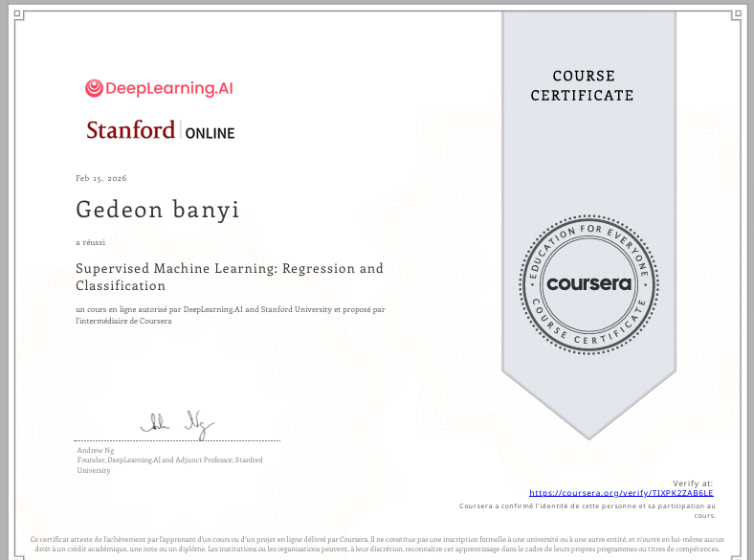The width and height of the screenshot is (754, 560).
Task: Open the coursera.org verify link
Action: 621,493
